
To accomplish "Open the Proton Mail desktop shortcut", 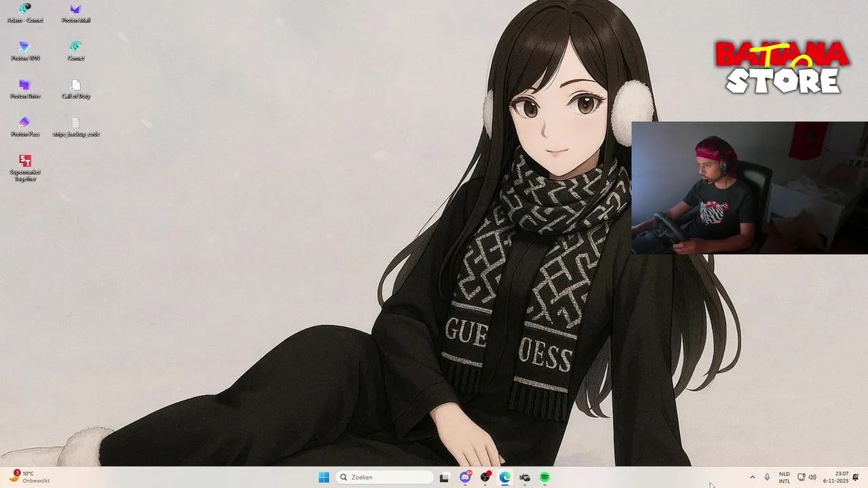I will coord(76,13).
